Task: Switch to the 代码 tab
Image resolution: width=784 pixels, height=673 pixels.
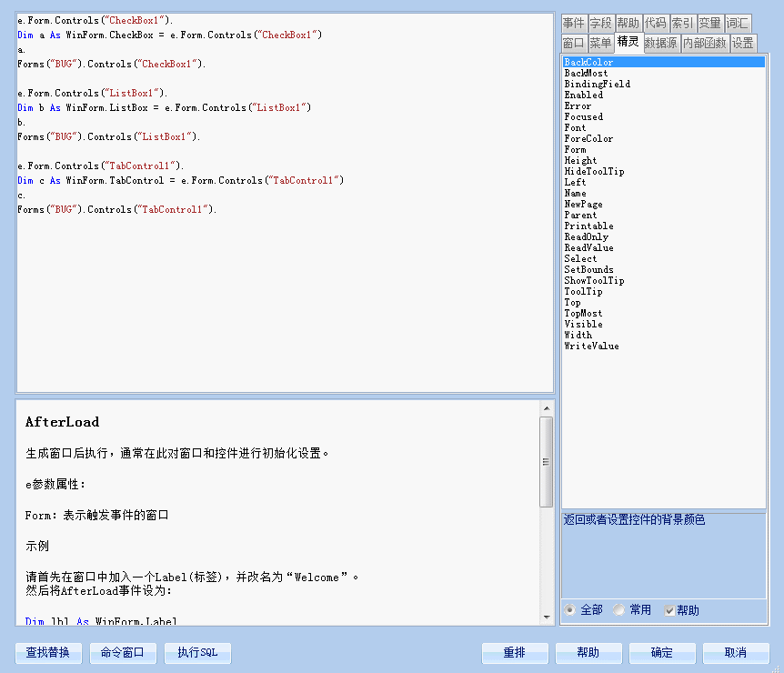Action: pos(655,24)
